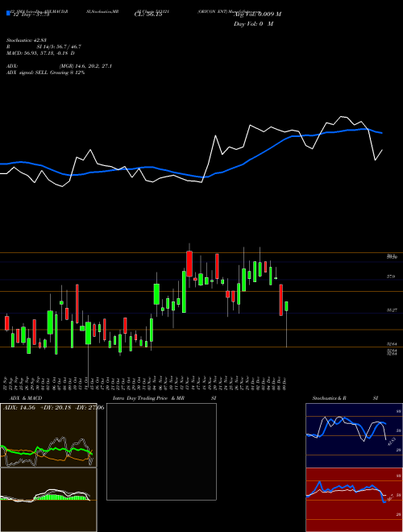Select the Avg Vol 0.009 M text
403x532 pixels.
pos(257,15)
